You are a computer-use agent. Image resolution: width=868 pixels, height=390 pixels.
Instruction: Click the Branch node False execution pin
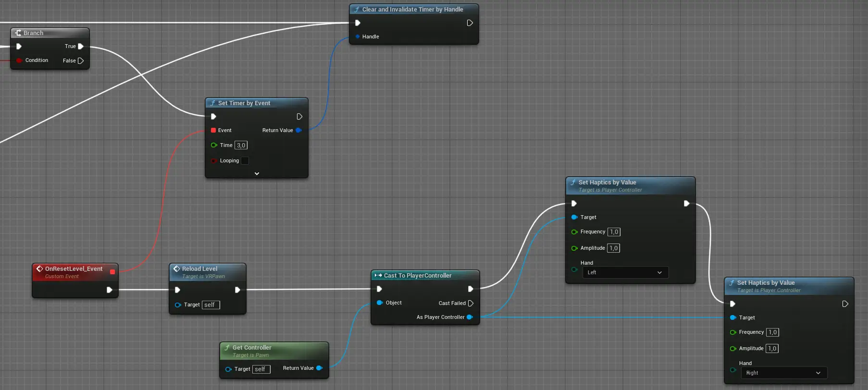81,61
